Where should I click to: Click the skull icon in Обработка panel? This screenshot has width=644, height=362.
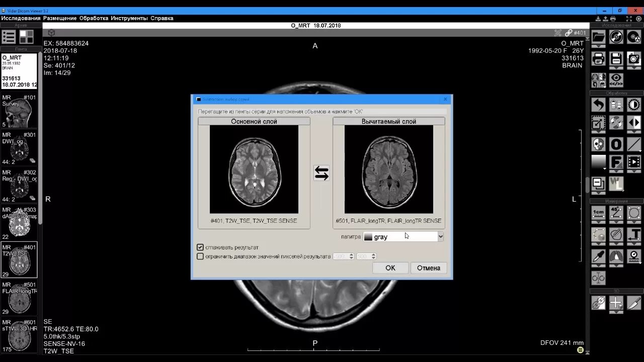598,144
